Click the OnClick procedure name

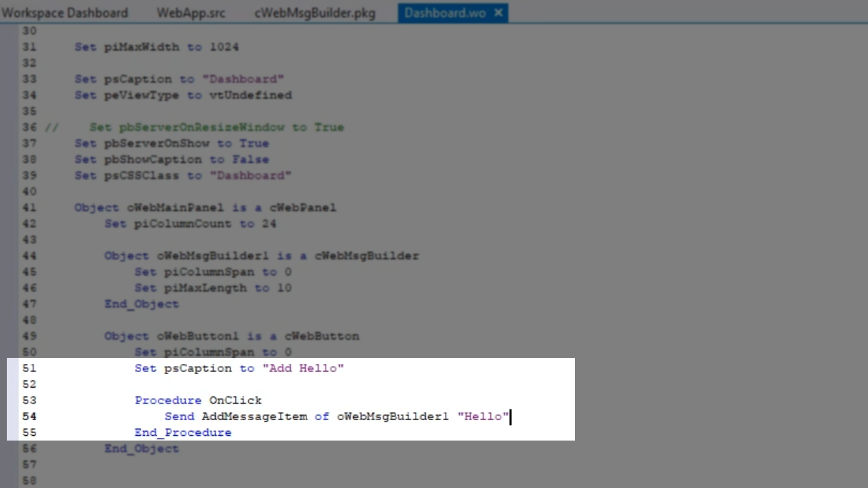point(235,401)
